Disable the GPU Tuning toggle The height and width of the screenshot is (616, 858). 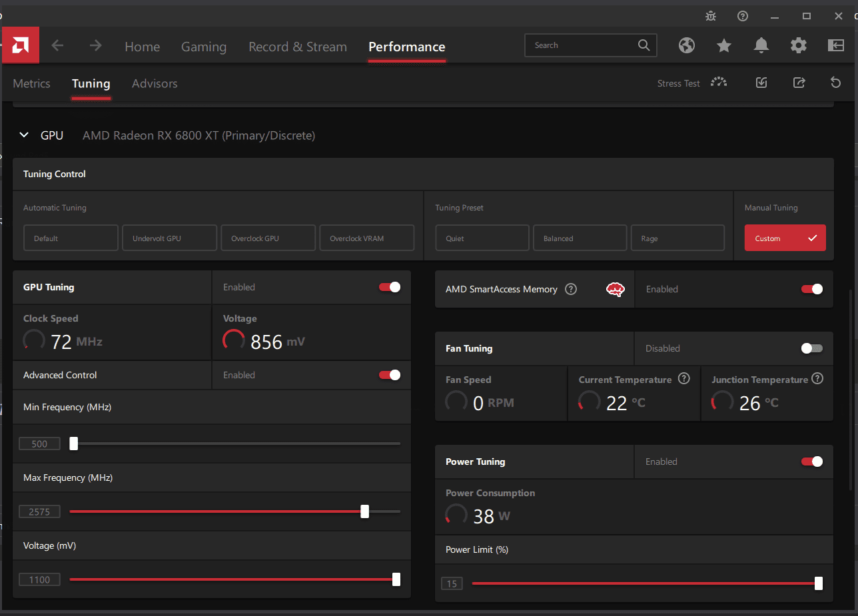pyautogui.click(x=390, y=287)
